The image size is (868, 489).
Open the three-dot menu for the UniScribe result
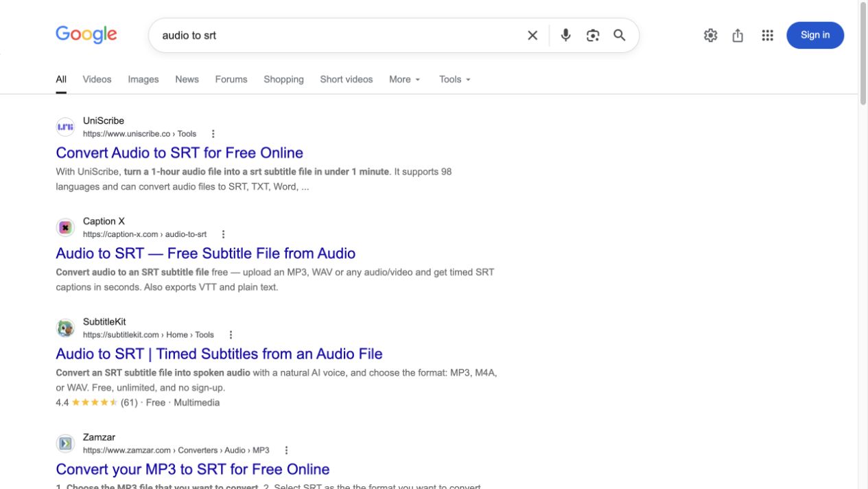coord(213,134)
